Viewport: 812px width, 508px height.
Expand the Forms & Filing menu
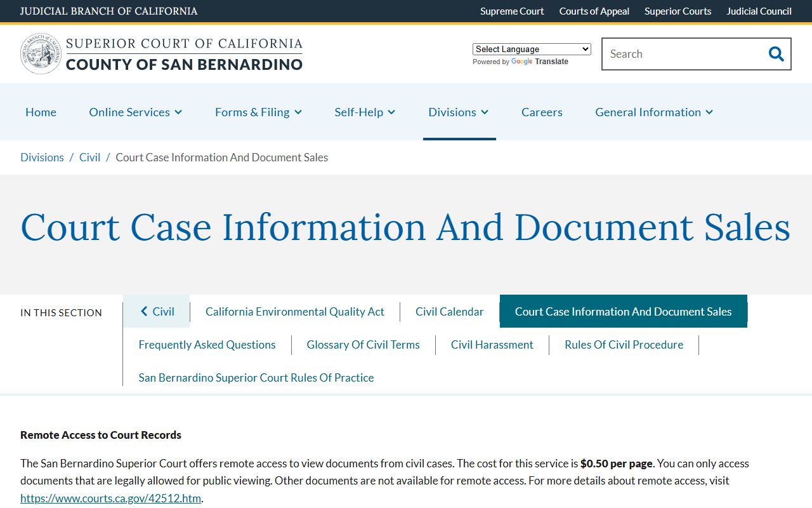[x=258, y=112]
